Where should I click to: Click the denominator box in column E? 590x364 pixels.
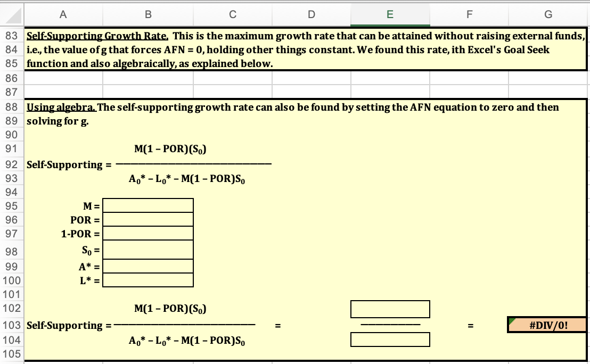point(390,340)
